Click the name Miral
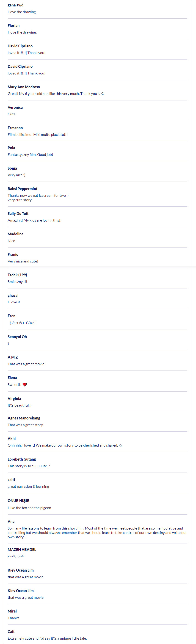 (x=12, y=611)
